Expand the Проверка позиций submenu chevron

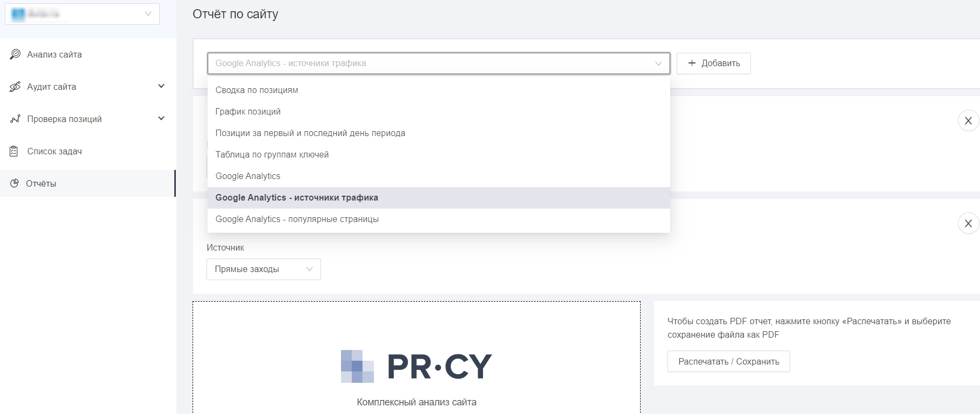pos(161,118)
